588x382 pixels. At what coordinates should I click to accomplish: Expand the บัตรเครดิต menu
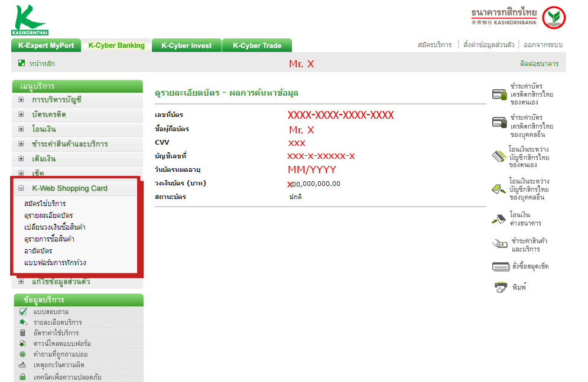point(21,114)
